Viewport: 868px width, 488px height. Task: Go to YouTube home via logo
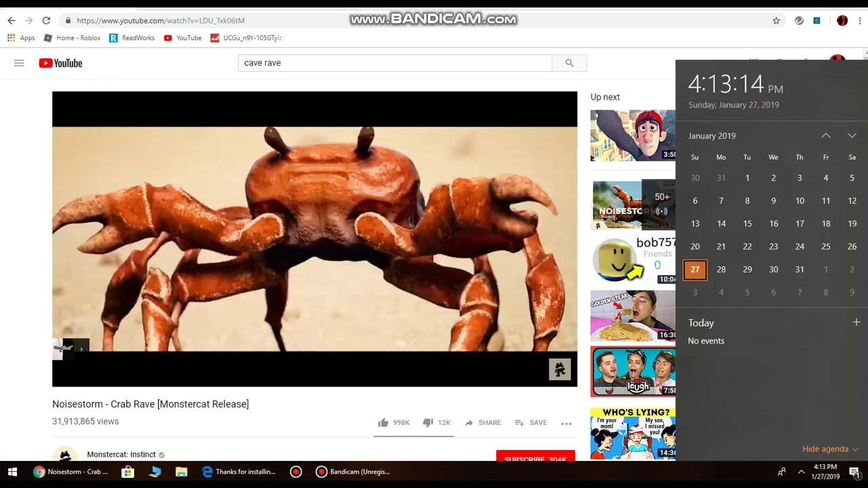tap(60, 63)
